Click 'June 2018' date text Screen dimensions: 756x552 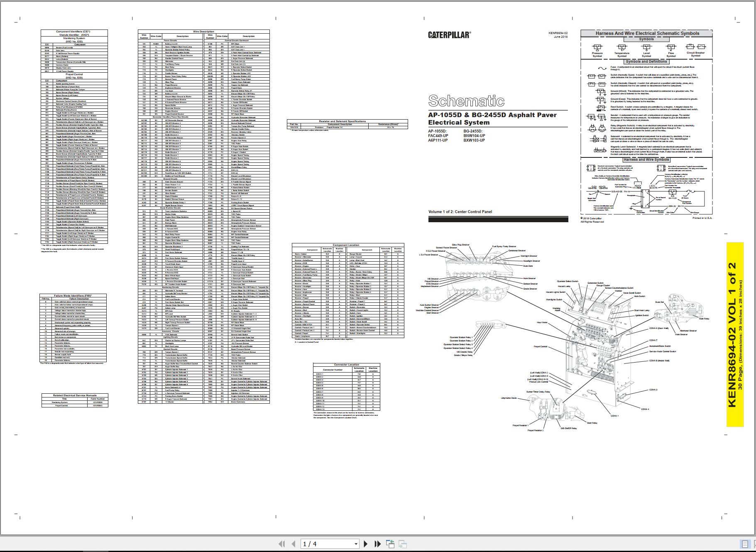point(560,37)
